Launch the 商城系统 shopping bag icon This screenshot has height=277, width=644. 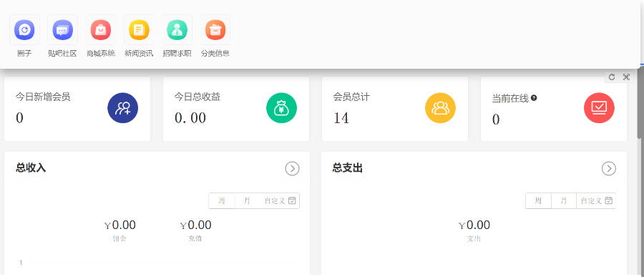(101, 30)
